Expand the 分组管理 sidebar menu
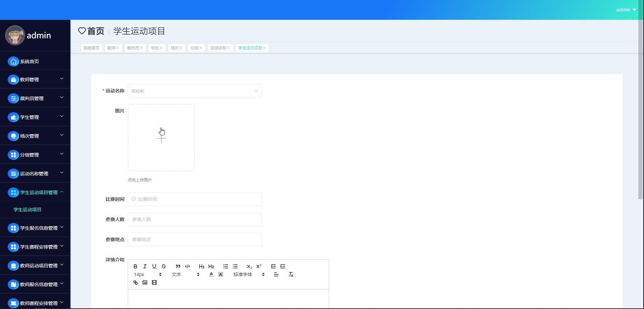This screenshot has height=309, width=644. coord(35,154)
